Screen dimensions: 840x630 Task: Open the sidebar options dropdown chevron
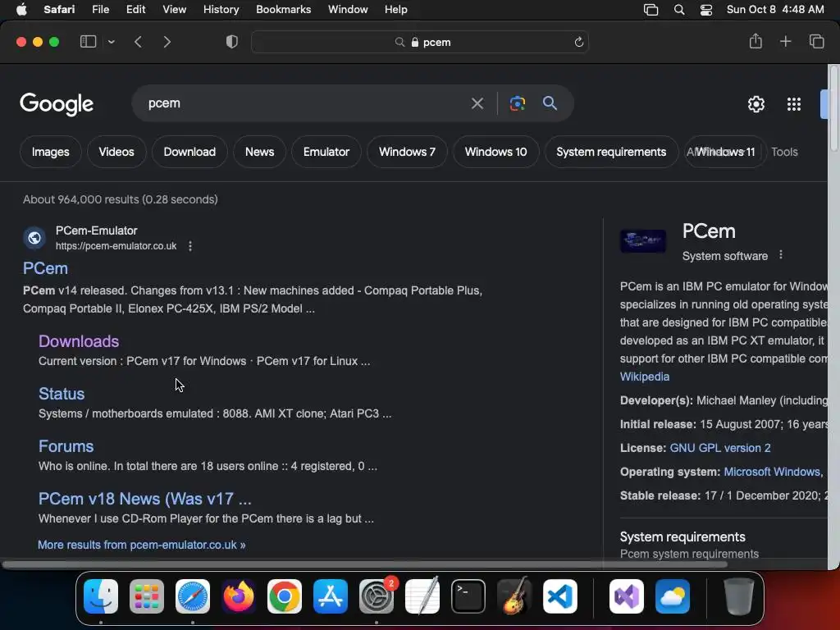pos(112,42)
